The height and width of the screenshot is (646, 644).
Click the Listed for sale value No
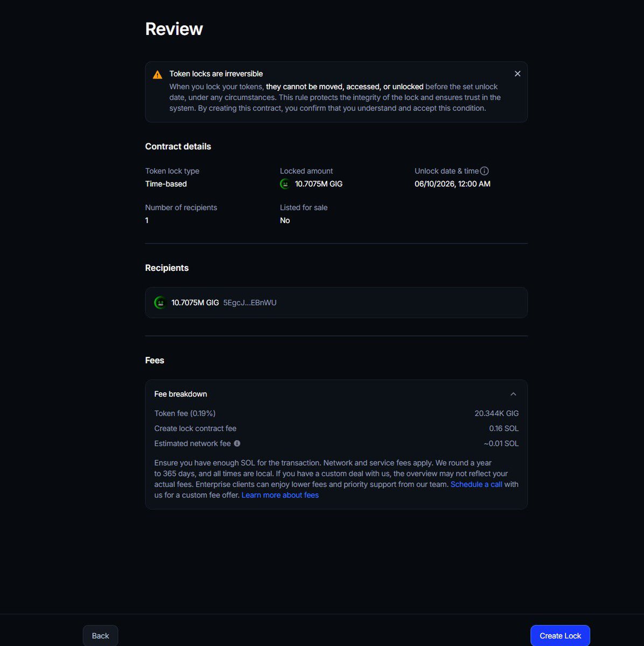tap(285, 221)
